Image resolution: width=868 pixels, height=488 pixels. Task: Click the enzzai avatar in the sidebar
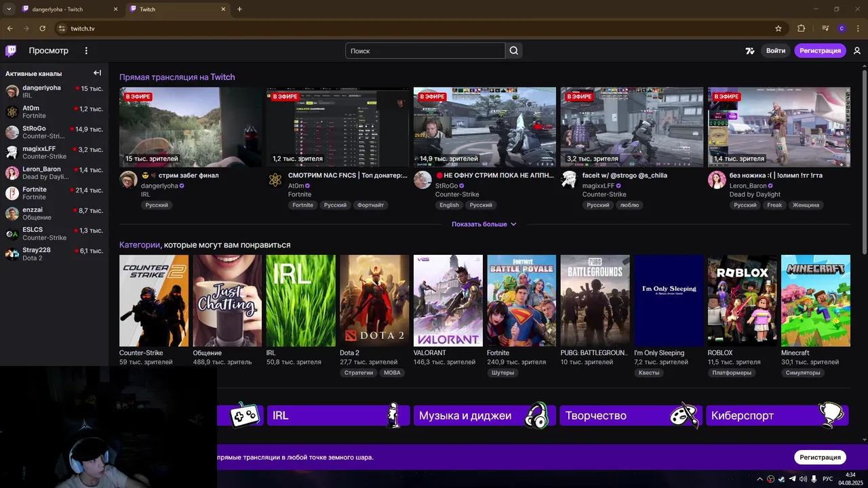(x=12, y=213)
